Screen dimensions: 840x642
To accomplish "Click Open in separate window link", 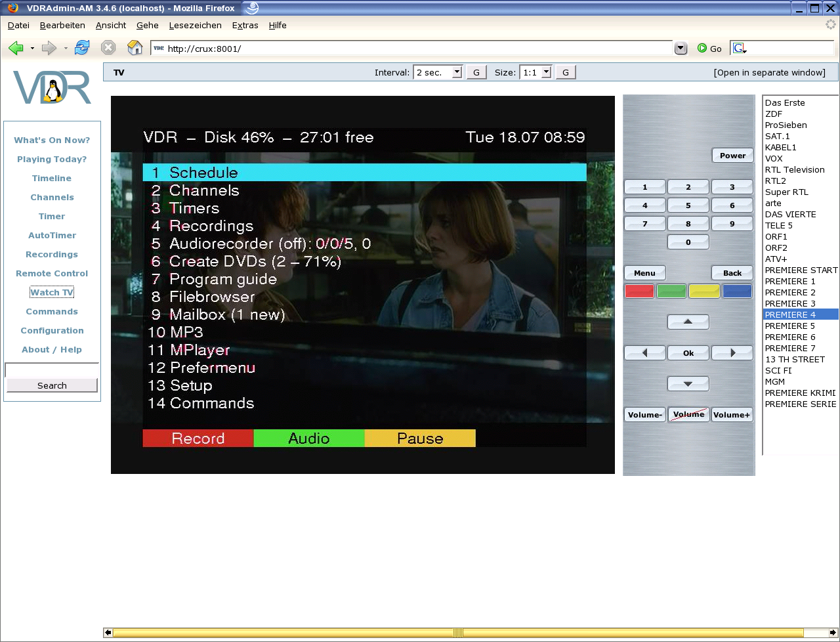I will pyautogui.click(x=769, y=72).
